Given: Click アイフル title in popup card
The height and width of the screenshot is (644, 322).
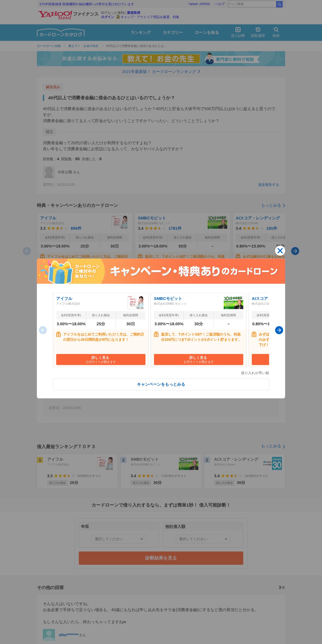Looking at the screenshot, I should 64,298.
